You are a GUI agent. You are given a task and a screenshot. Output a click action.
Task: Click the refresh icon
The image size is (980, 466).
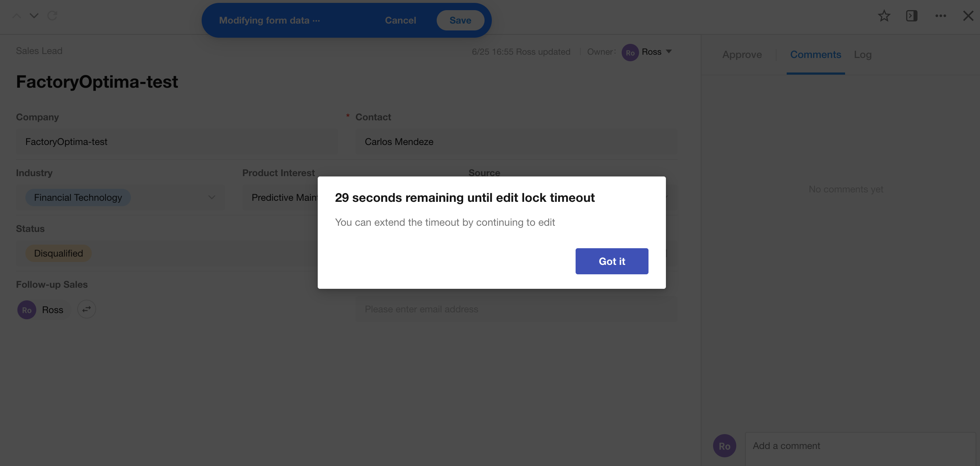(x=52, y=16)
